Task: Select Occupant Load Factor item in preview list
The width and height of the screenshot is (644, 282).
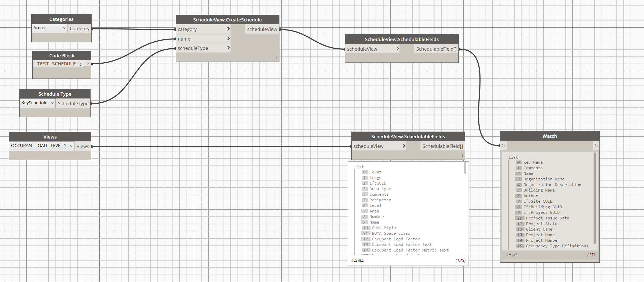Action: (396, 239)
